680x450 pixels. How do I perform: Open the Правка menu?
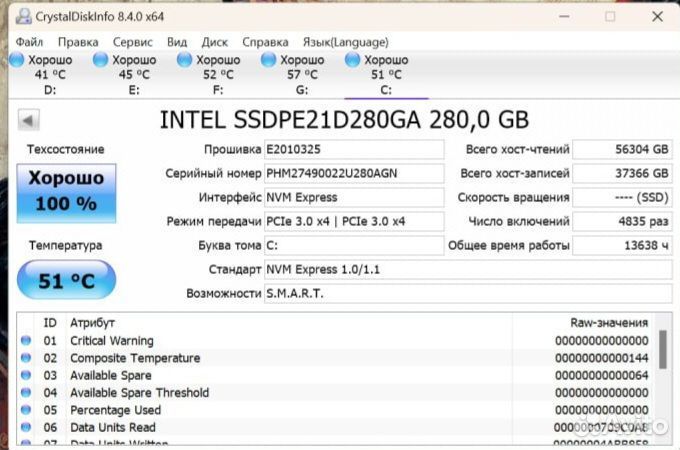pos(78,42)
